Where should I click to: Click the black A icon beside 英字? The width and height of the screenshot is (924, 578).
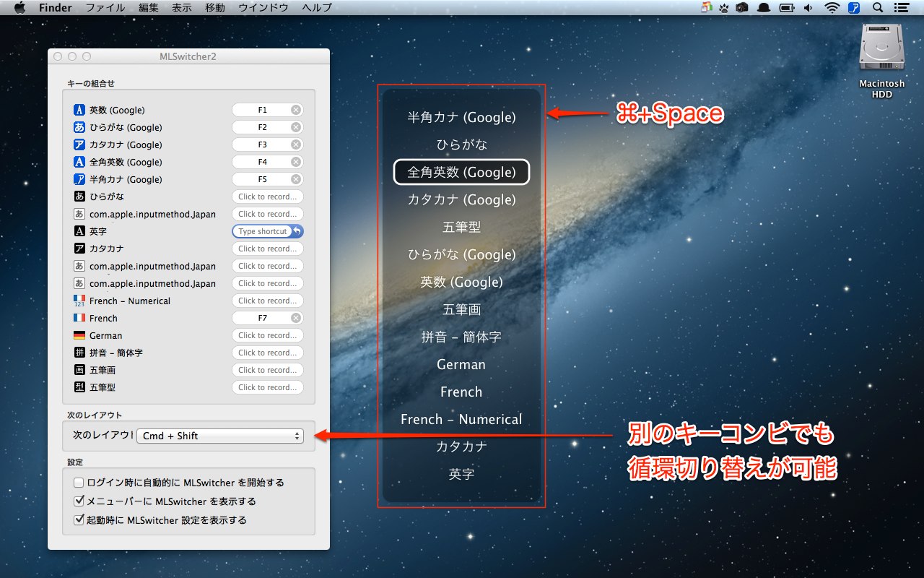coord(79,231)
